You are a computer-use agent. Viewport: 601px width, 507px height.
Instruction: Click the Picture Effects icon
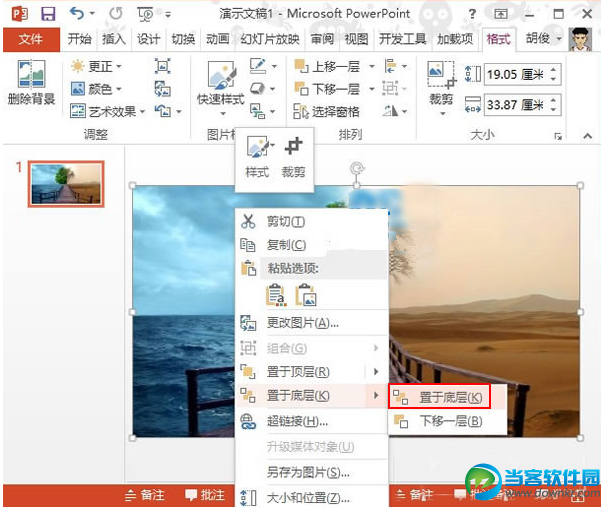pos(258,89)
